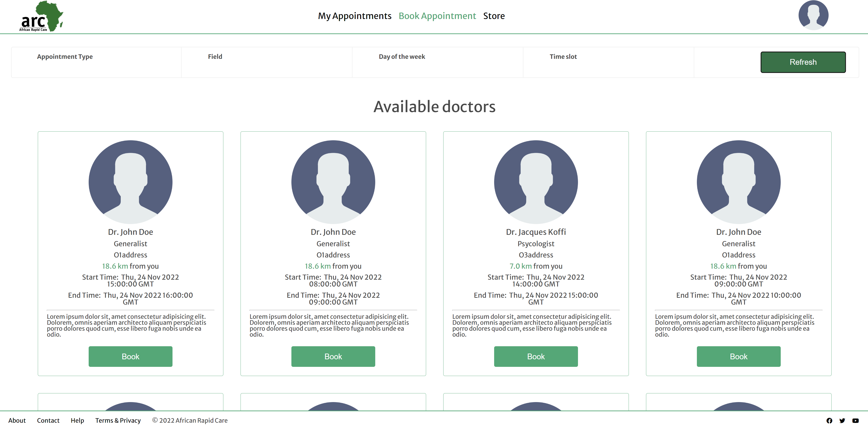Screen dimensions: 868x430
Task: Click Start Time 14:00:00 GMT text
Action: [x=536, y=281]
